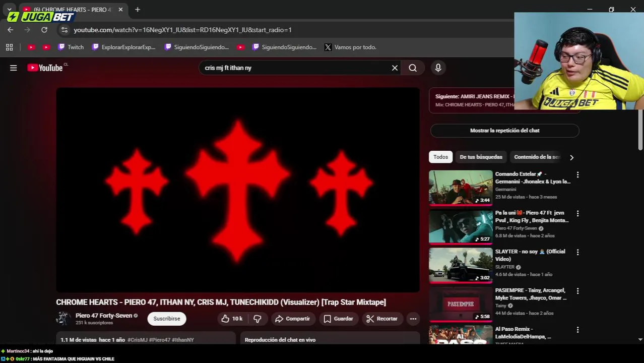
Task: Click the video player area
Action: (238, 190)
